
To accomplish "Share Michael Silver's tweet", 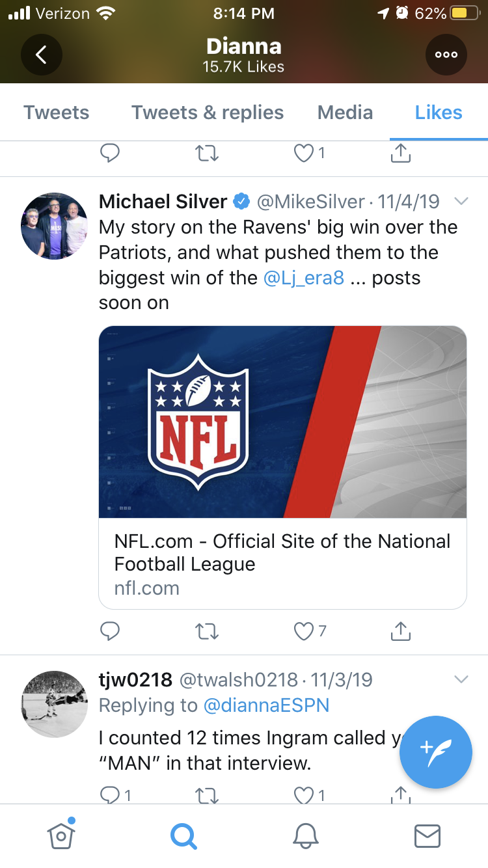I will pos(401,631).
